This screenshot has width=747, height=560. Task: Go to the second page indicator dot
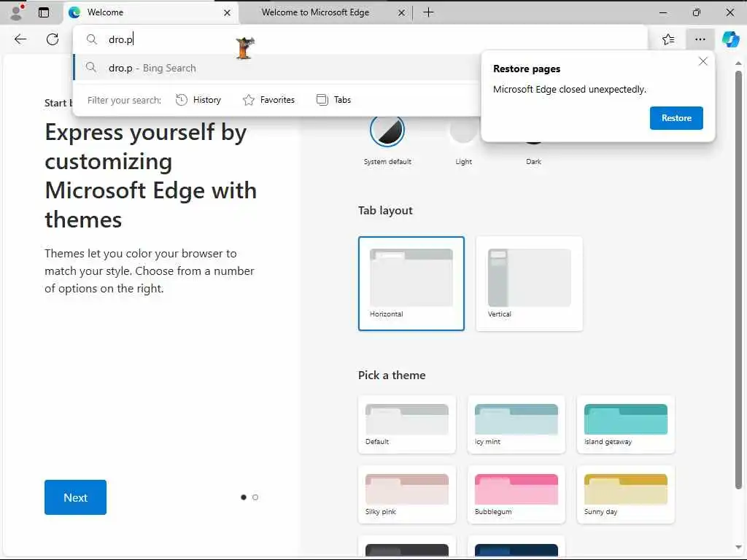tap(255, 497)
